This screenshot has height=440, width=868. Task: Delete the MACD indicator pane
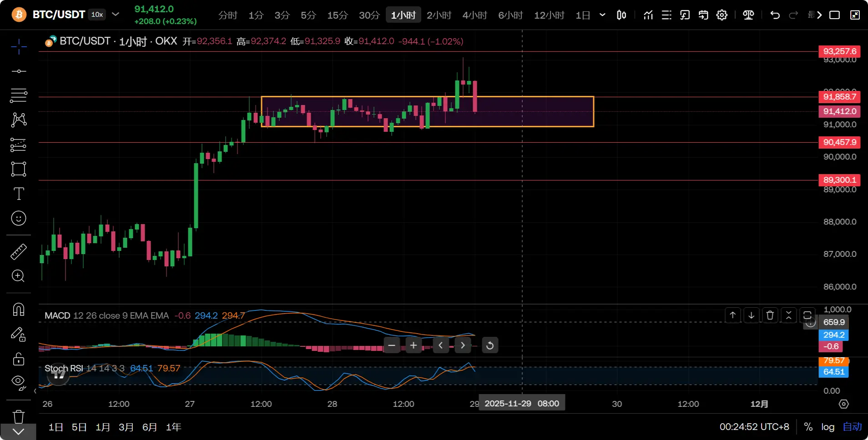770,315
